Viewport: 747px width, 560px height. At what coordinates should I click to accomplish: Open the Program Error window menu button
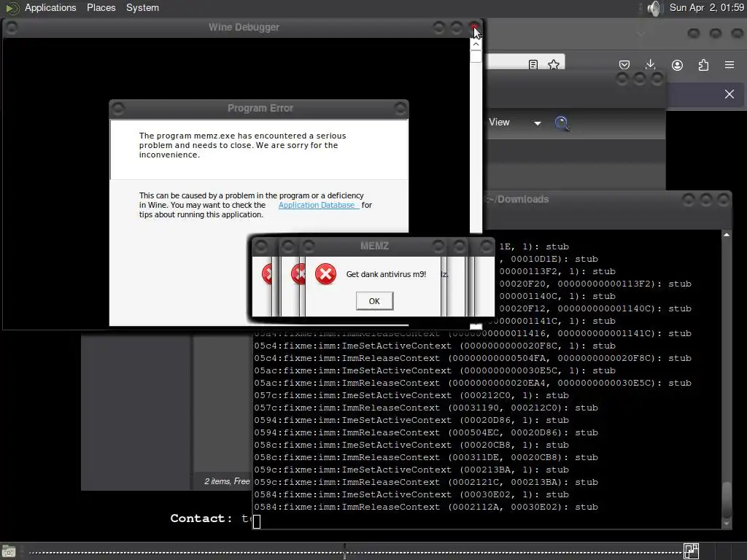click(x=118, y=109)
